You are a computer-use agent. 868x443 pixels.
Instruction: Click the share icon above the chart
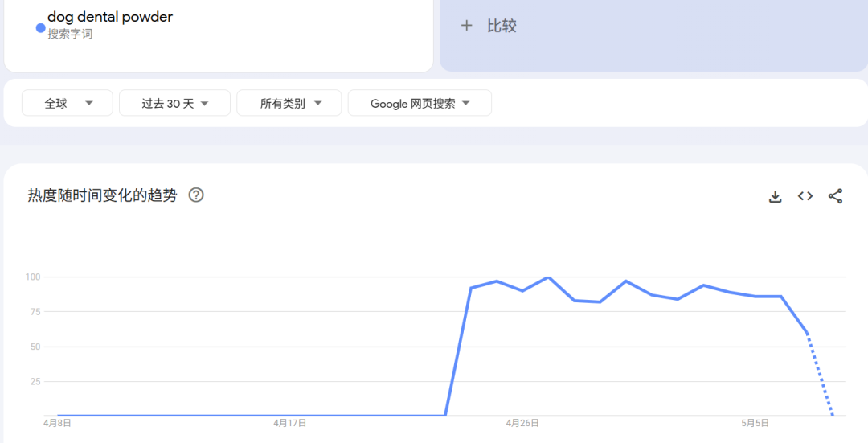835,196
